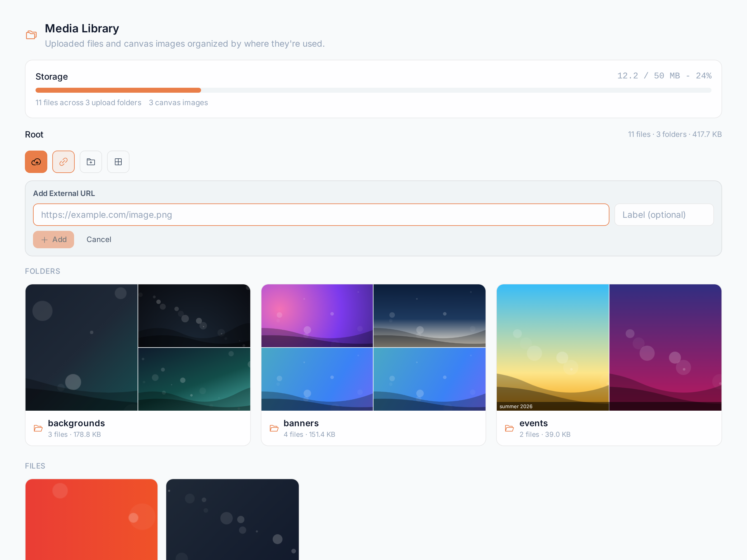Click the FILES section label
Screen dimensions: 747x560
click(35, 466)
